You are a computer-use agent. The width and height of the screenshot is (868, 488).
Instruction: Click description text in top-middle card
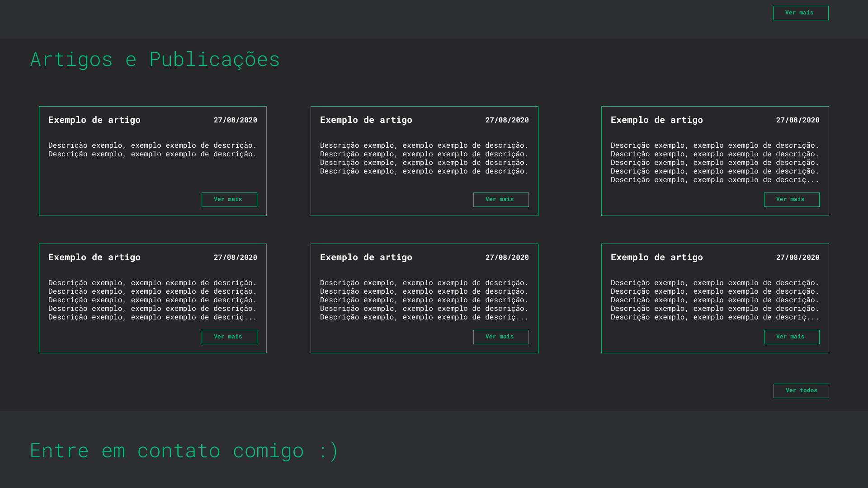point(424,158)
